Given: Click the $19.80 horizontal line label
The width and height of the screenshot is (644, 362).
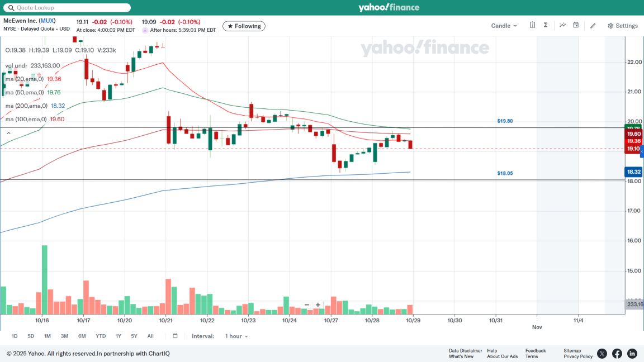Looking at the screenshot, I should tap(505, 121).
